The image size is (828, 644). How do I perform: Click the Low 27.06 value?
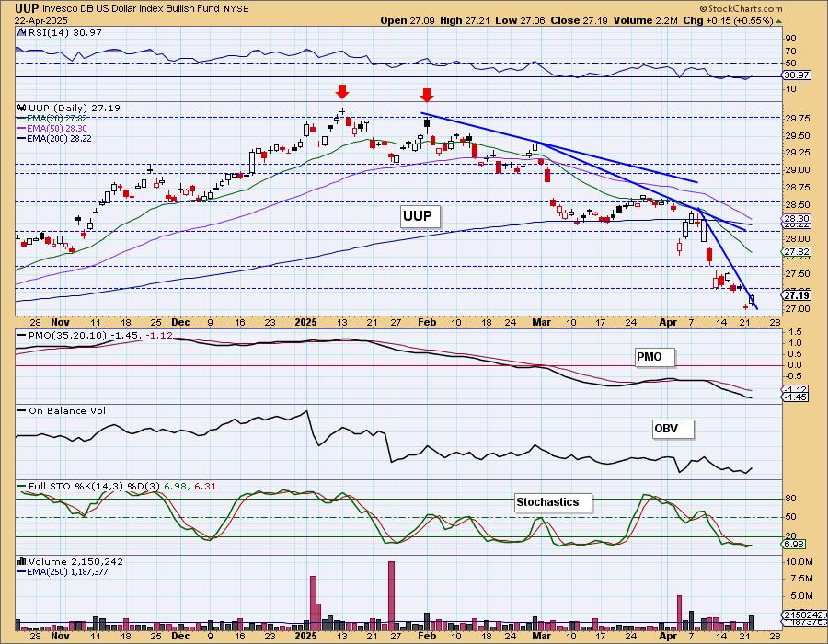(x=520, y=20)
